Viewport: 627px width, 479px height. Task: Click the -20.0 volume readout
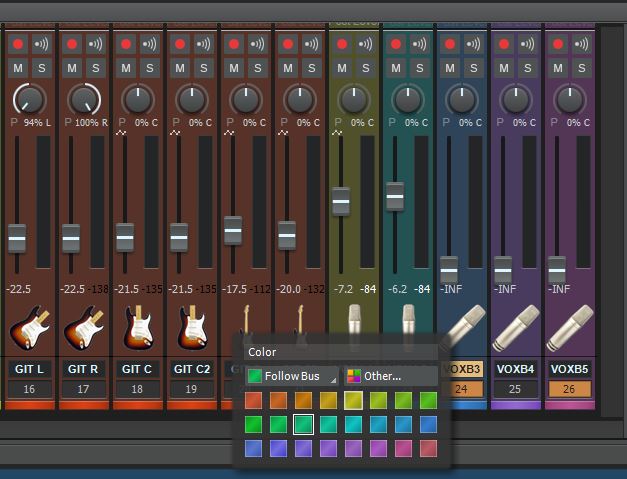pos(290,289)
